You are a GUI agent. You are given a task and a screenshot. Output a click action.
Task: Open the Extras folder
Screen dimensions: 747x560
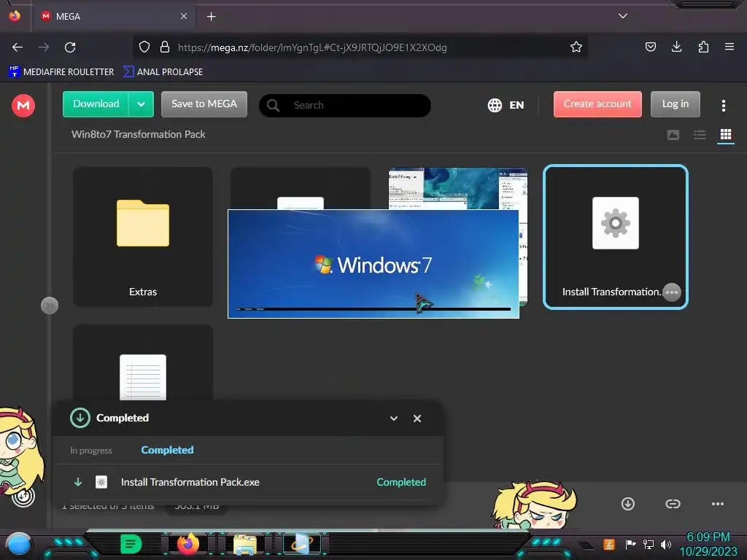point(143,237)
